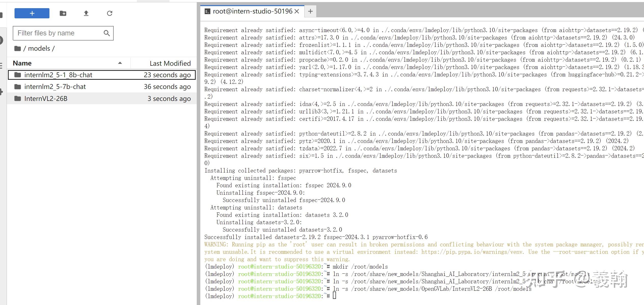
Task: Select the internlm2_5-7b-chat folder
Action: pyautogui.click(x=55, y=87)
